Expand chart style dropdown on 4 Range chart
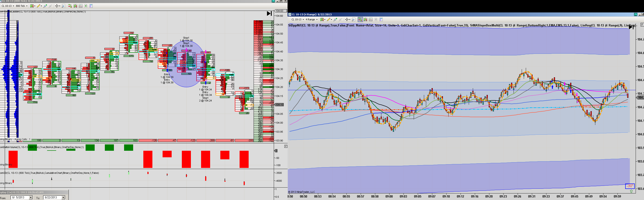 click(x=324, y=19)
